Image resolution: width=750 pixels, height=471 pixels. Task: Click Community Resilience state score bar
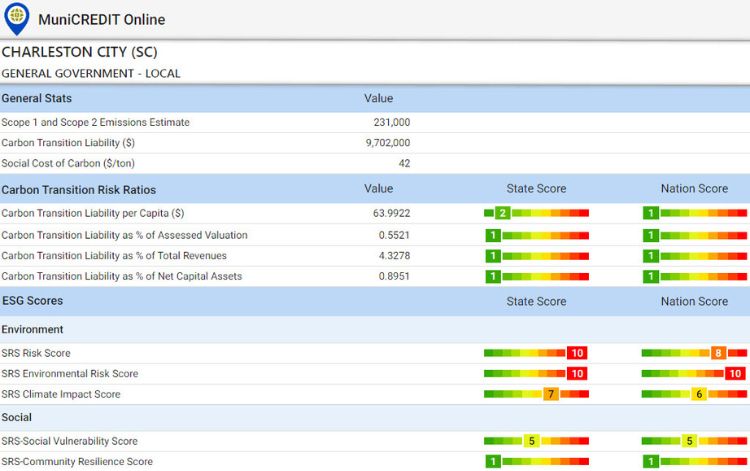click(536, 461)
